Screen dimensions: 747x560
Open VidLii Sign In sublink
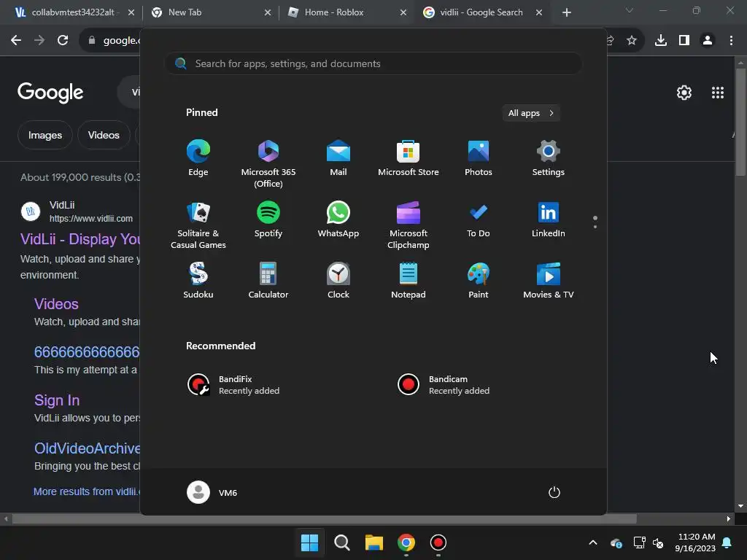coord(57,400)
